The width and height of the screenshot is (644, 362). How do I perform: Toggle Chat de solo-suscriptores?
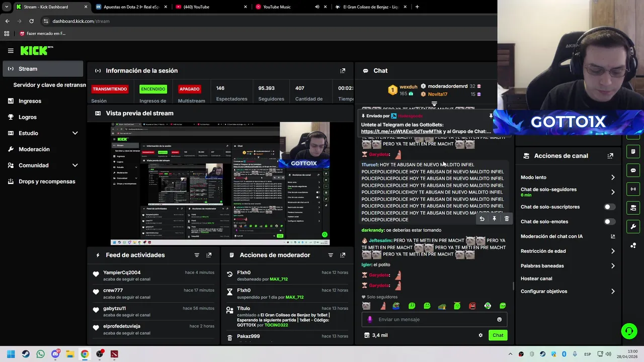click(609, 207)
